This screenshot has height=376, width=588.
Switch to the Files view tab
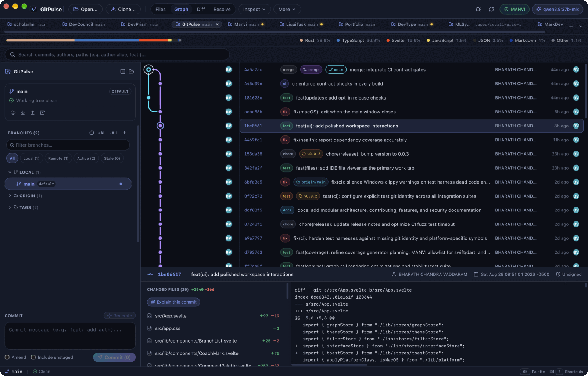pos(161,9)
